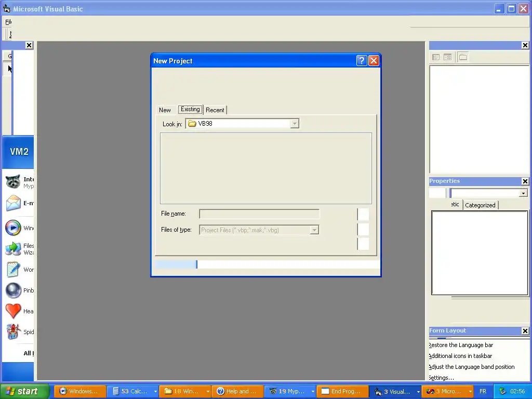Screen dimensions: 532x399
Task: Click the 02:56 taskbar clock
Action: pos(517,391)
